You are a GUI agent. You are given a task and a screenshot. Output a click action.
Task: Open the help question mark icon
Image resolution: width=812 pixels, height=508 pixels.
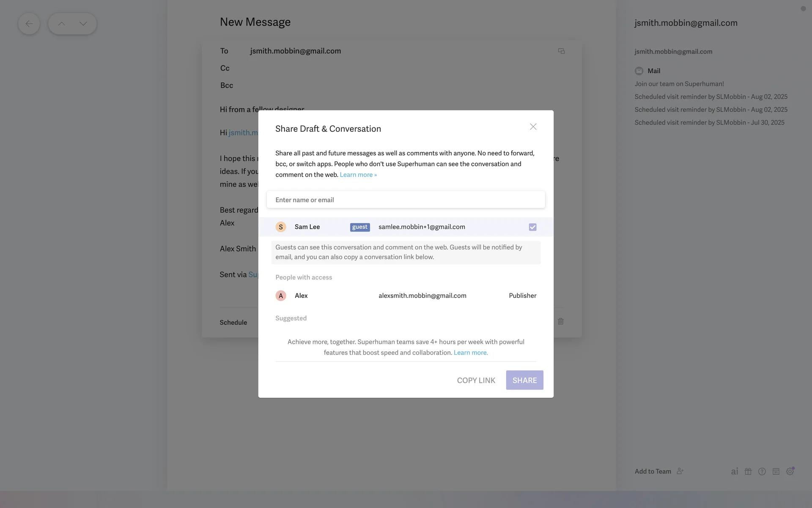tap(762, 472)
